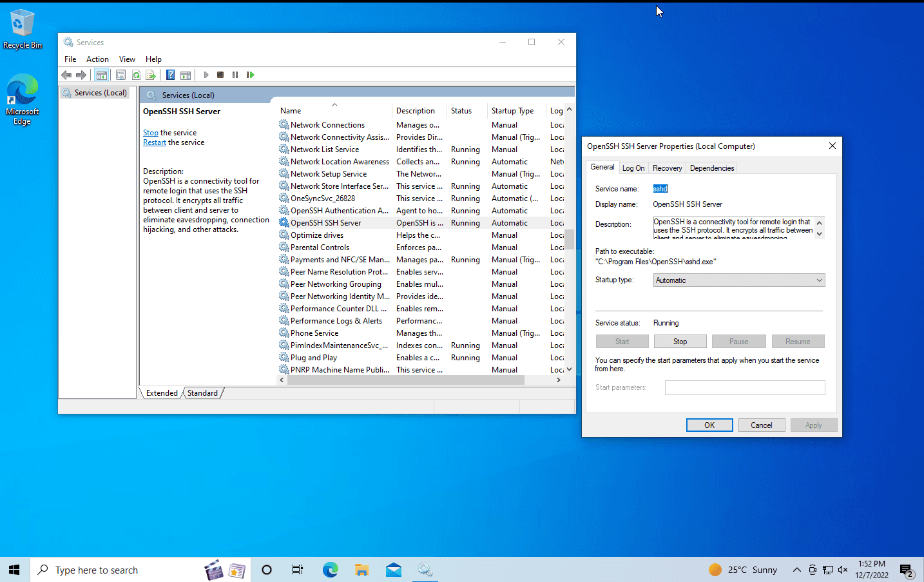This screenshot has width=924, height=582.
Task: Click services list horizontal scroll left arrow
Action: pyautogui.click(x=282, y=380)
